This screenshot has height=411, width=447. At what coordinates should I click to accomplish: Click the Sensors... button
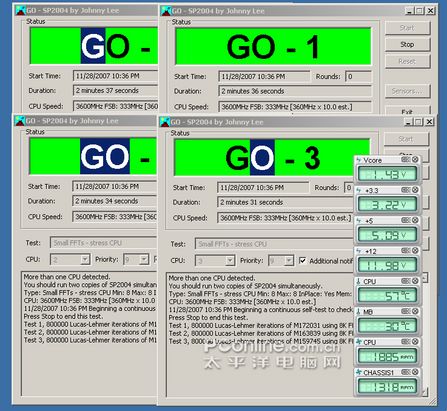point(407,91)
